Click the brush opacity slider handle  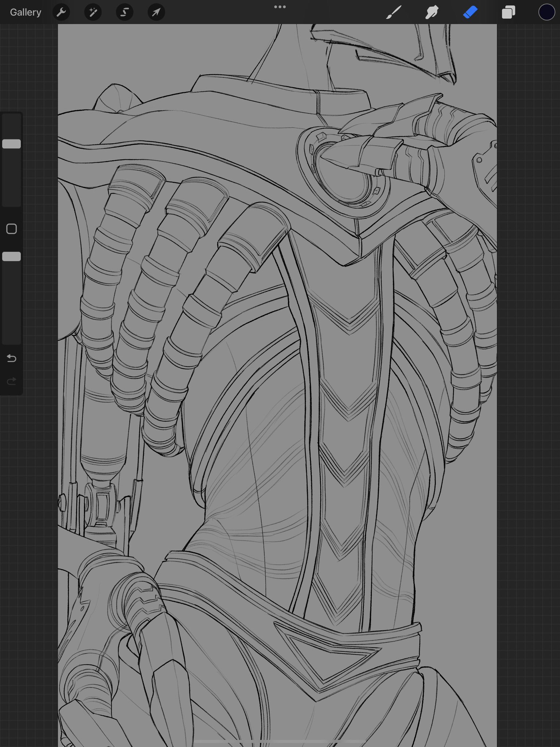12,256
